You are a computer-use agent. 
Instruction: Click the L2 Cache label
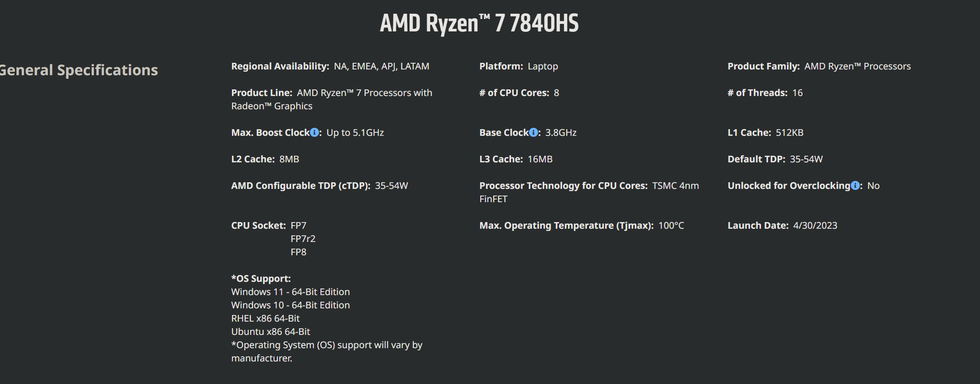[253, 159]
